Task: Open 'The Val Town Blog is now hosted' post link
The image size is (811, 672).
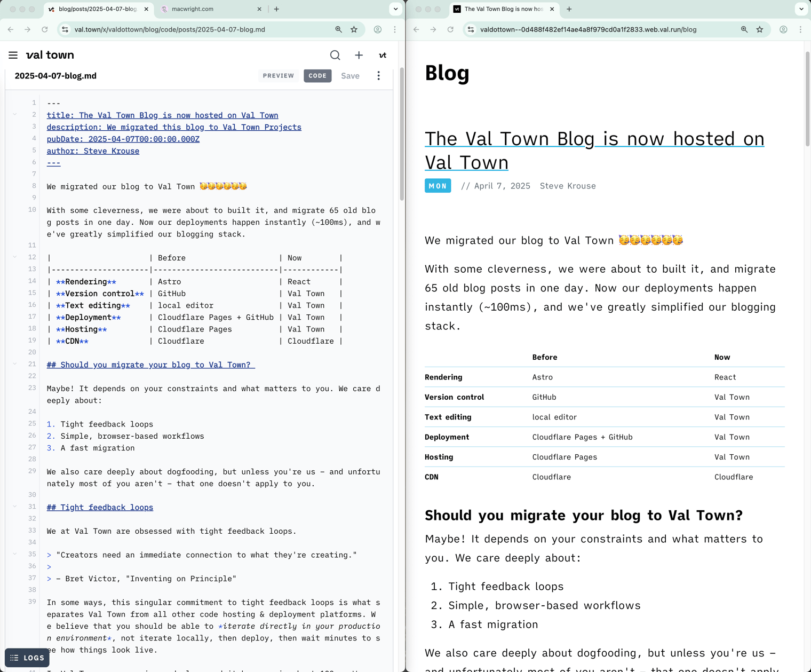Action: coord(594,150)
